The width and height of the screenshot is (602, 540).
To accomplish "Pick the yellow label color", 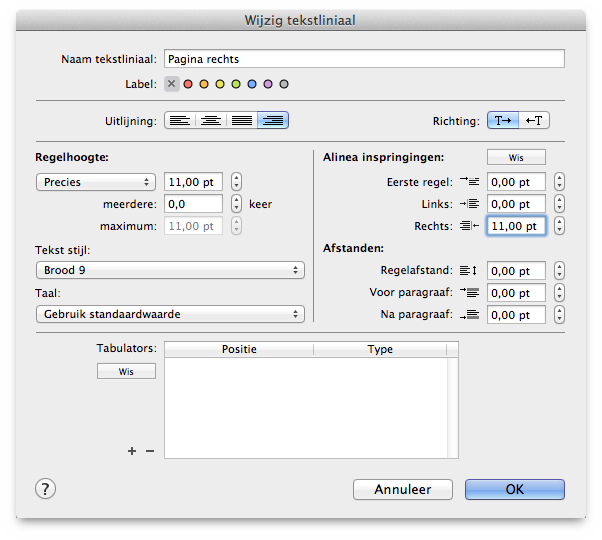I will [220, 84].
